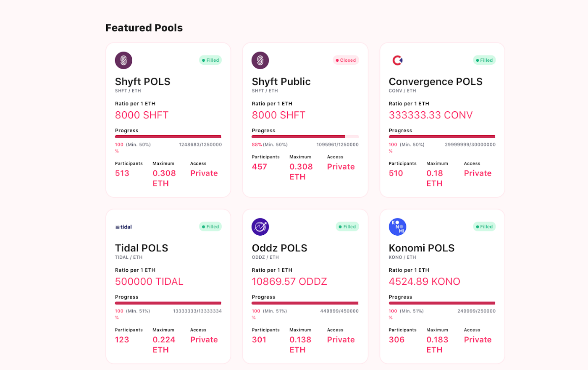The image size is (588, 370).
Task: Click the Filled badge on Konomi POLS card
Action: [x=484, y=226]
